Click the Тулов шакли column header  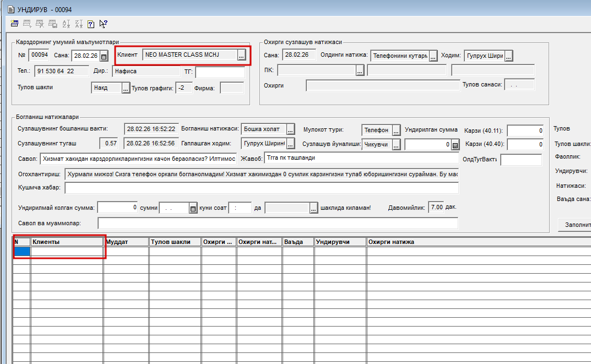tap(175, 242)
